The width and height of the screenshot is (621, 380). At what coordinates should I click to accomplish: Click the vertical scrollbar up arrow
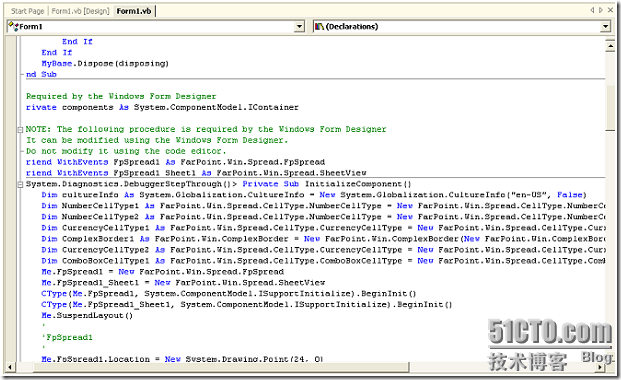[610, 46]
